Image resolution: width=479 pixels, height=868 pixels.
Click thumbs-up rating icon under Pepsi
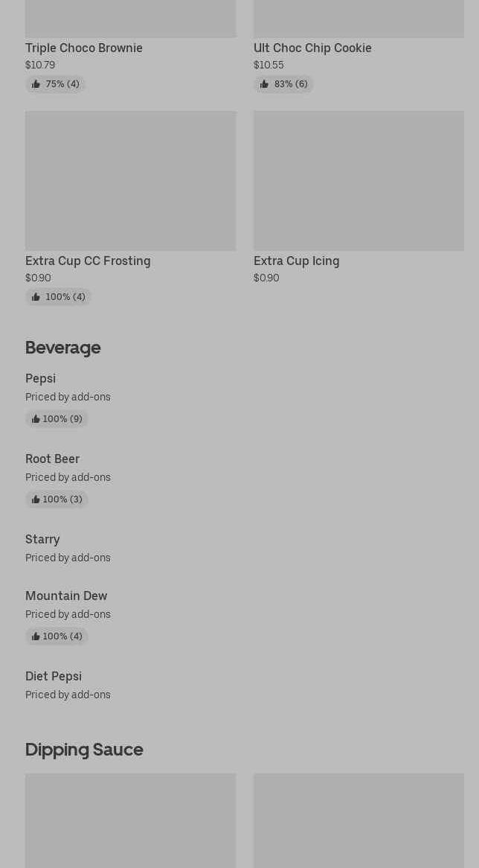click(x=36, y=419)
